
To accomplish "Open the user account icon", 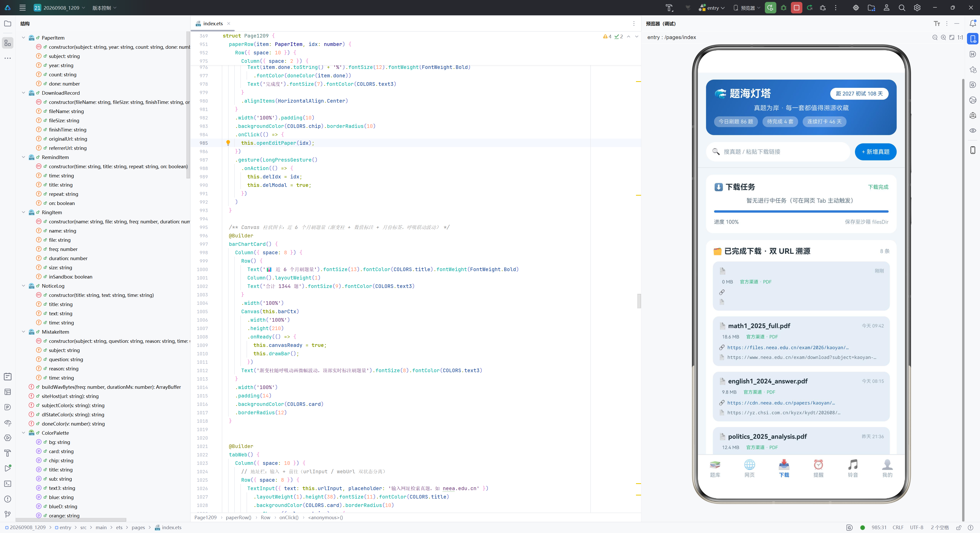I will coord(886,8).
